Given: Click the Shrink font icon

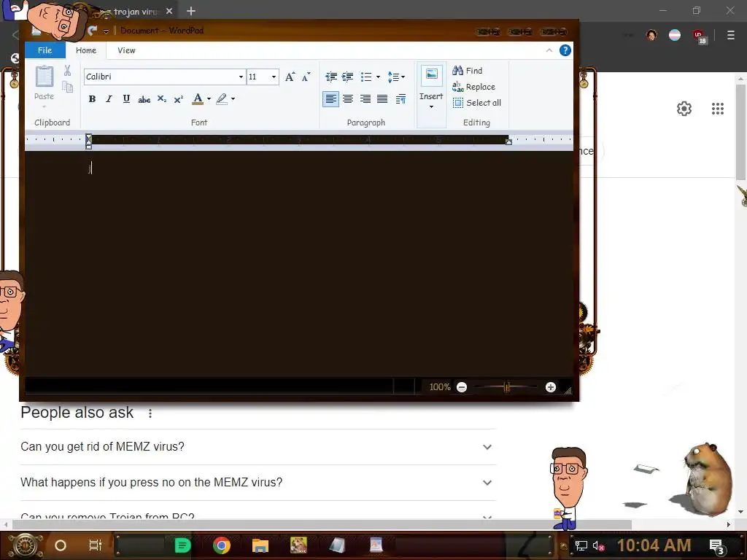Looking at the screenshot, I should (x=306, y=77).
